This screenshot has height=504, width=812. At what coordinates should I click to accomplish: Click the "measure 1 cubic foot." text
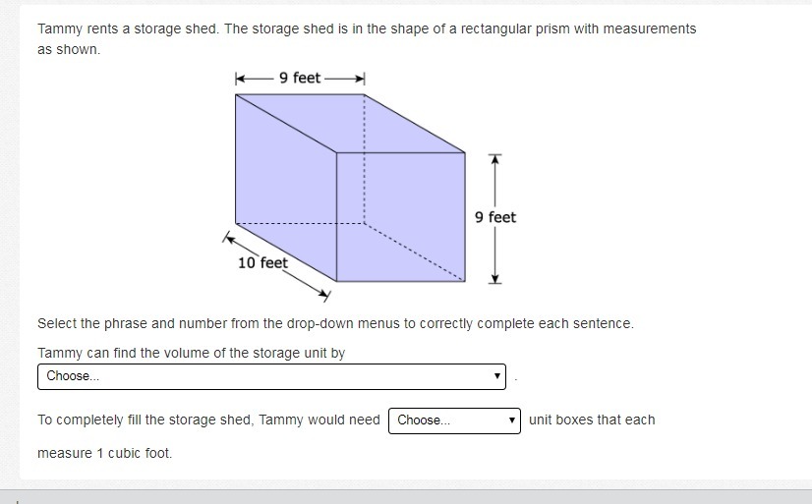tap(104, 453)
